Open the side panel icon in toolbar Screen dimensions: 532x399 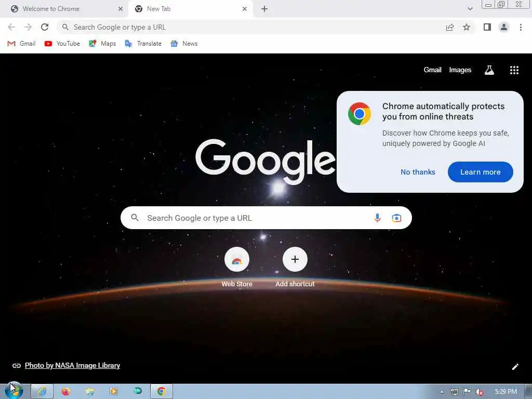point(487,27)
